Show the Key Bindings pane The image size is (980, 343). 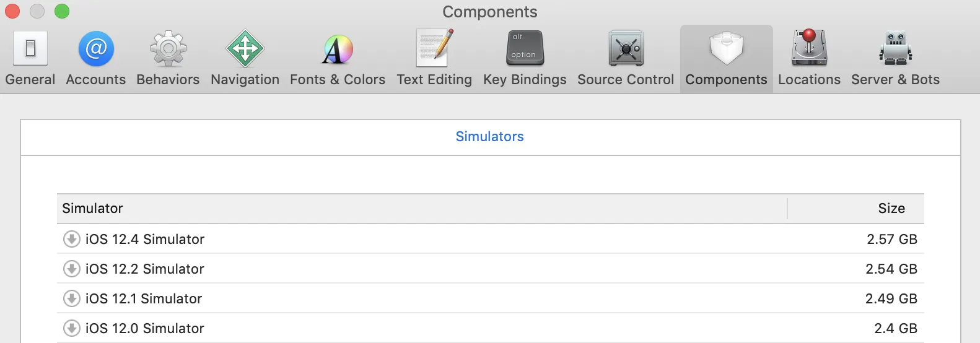coord(525,58)
